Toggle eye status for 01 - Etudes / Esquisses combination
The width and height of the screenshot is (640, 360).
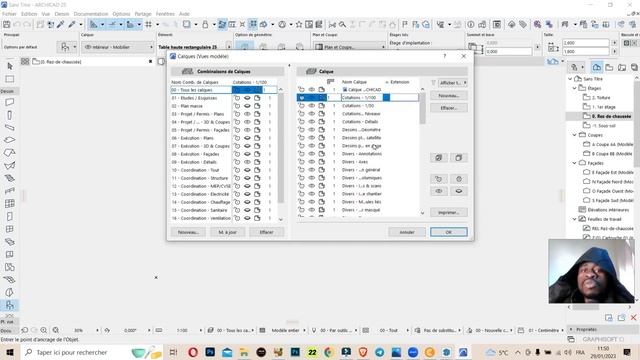tap(247, 98)
